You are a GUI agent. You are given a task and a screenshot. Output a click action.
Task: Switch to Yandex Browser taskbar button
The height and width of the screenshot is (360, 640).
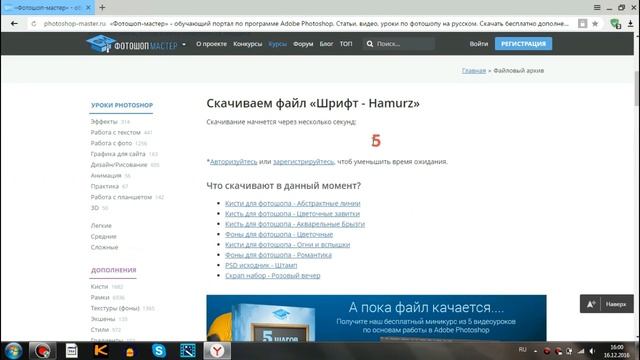pyautogui.click(x=217, y=351)
